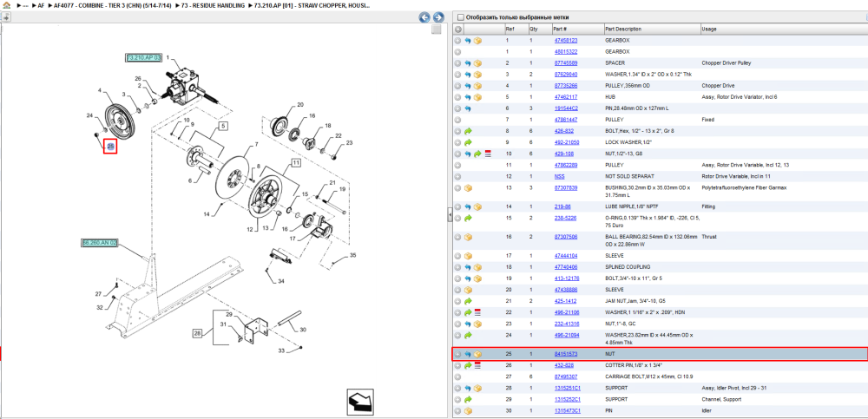Screen dimensions: 868x419
Task: Click green arrow icon in LOCK WASHER row
Action: coord(468,142)
